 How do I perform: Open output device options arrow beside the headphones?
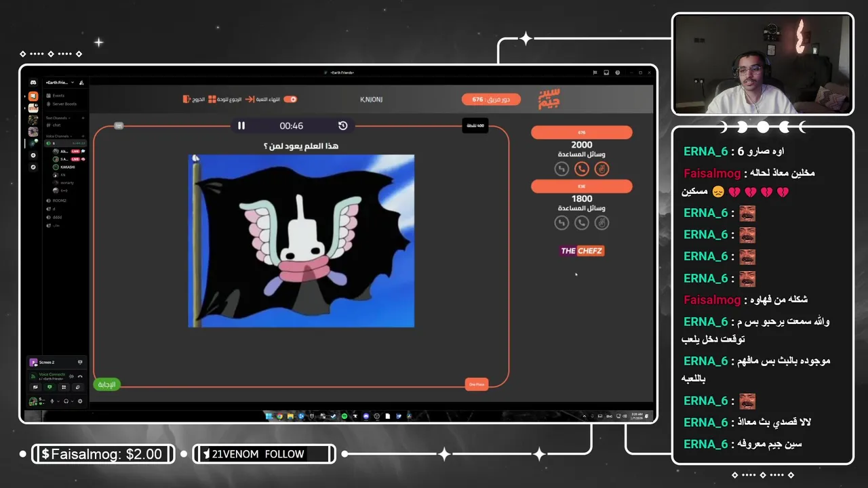point(73,401)
